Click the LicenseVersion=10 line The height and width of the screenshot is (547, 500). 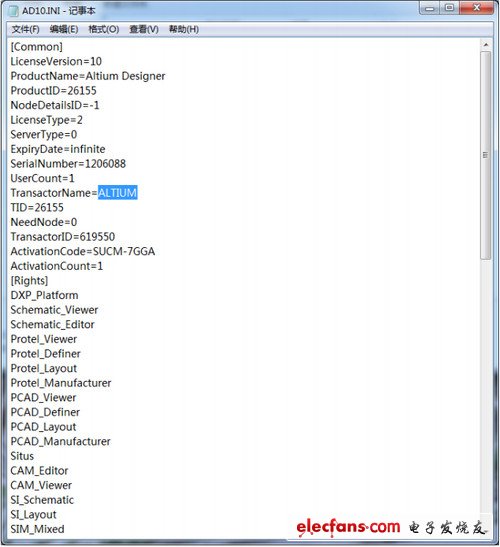point(56,62)
